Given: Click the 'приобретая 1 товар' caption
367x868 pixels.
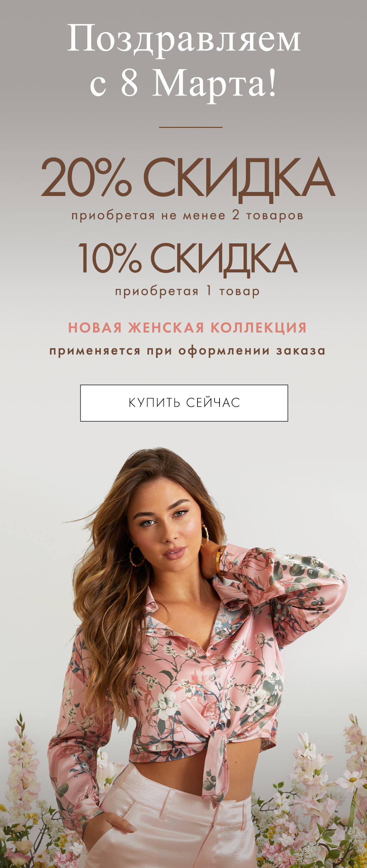Looking at the screenshot, I should (x=188, y=291).
